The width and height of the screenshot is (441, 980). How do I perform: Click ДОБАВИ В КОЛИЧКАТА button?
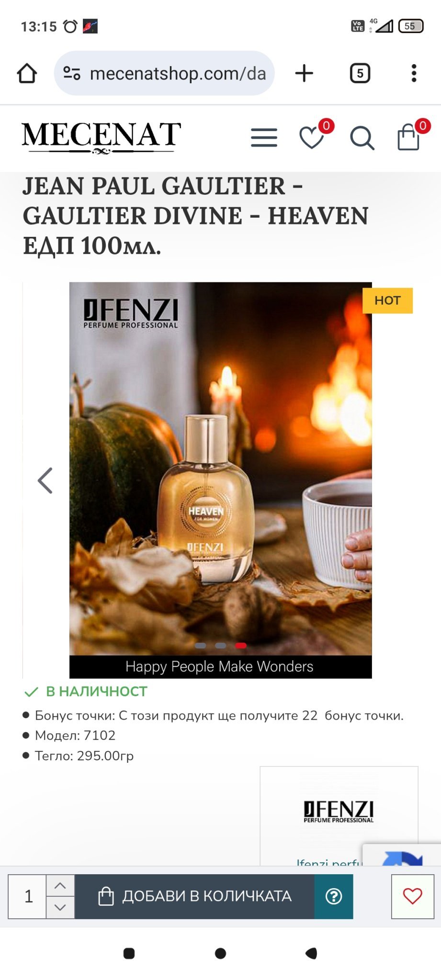pyautogui.click(x=194, y=896)
